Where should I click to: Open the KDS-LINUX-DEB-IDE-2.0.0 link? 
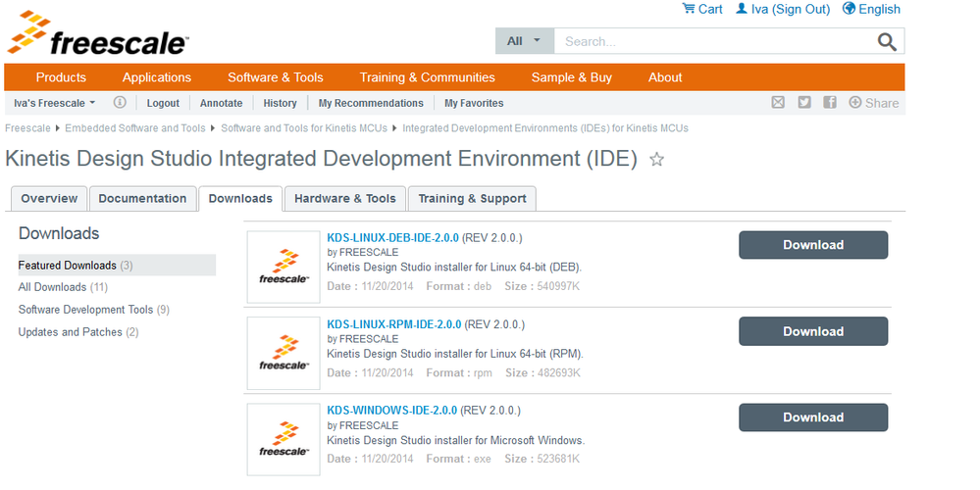[x=392, y=238]
